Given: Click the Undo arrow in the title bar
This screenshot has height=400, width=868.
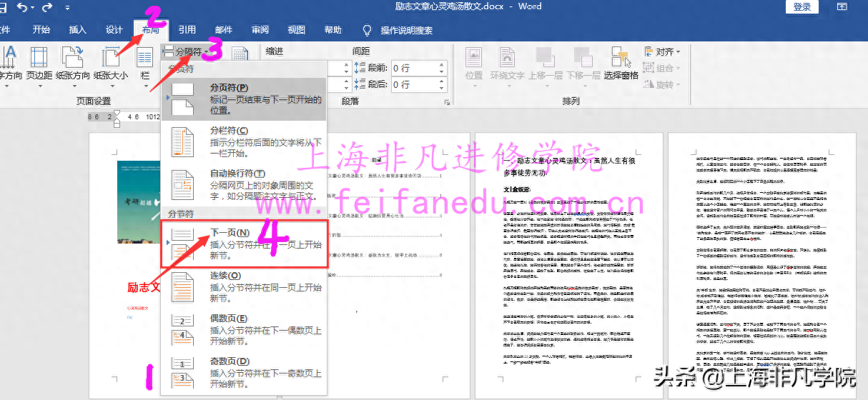Looking at the screenshot, I should pyautogui.click(x=22, y=7).
